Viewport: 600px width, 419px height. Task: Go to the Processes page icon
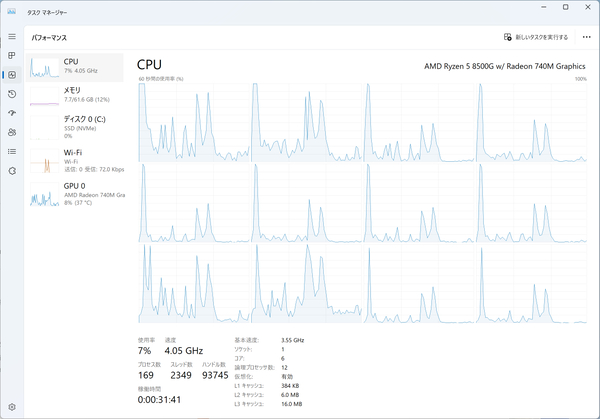[x=12, y=55]
